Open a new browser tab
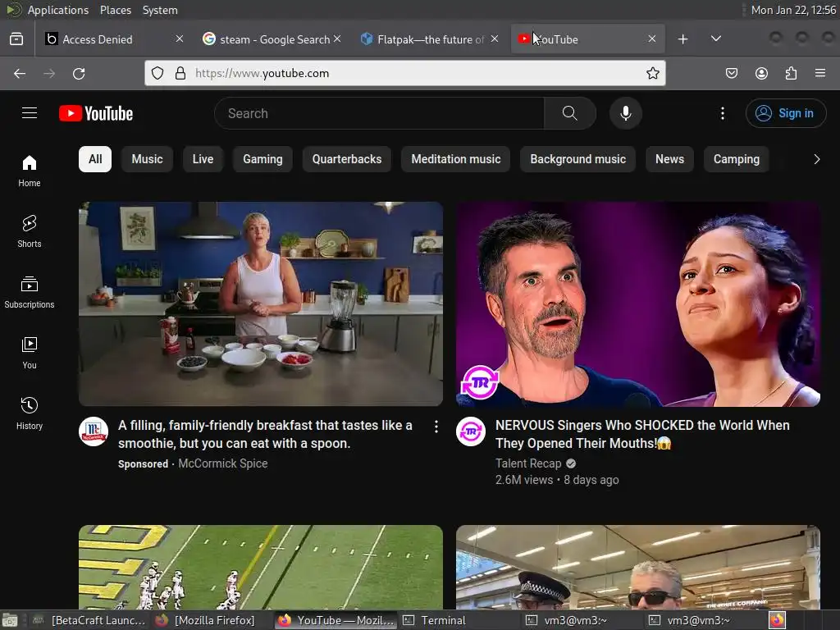 pyautogui.click(x=682, y=39)
